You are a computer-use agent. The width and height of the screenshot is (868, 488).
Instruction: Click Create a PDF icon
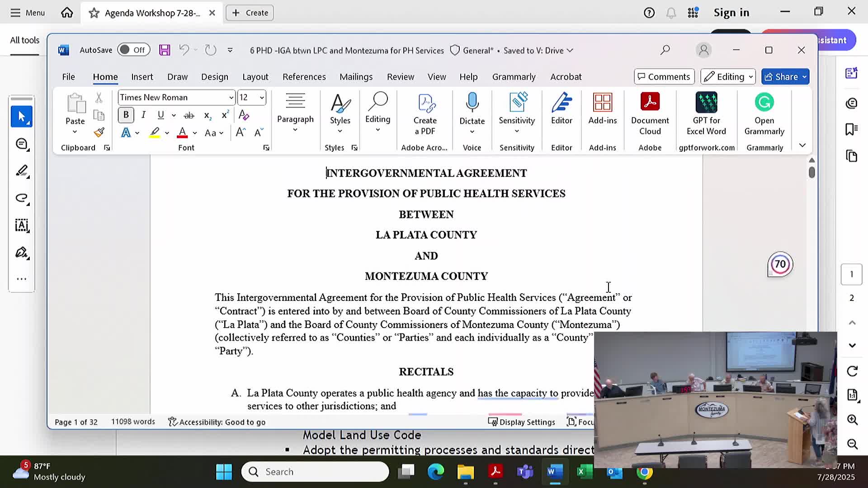click(425, 103)
